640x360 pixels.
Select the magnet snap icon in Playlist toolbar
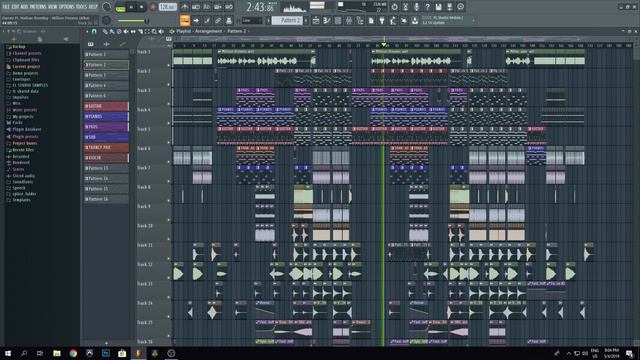point(94,31)
